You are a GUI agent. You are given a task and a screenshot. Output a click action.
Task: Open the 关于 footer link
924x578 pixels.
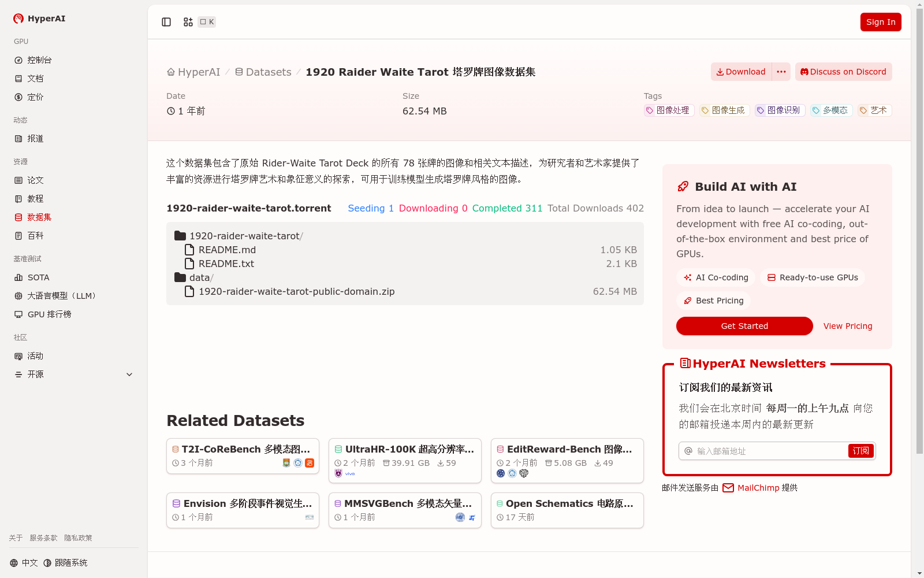[16, 538]
